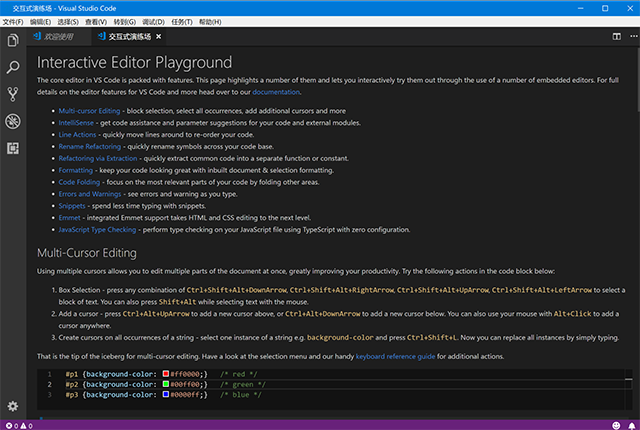Click the feedback smiley in status bar

pos(615,424)
